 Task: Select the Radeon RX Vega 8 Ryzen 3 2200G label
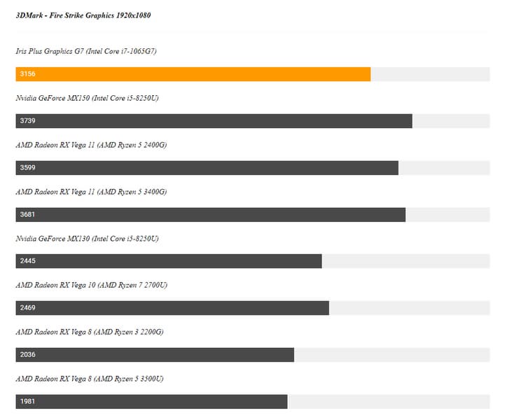90,332
